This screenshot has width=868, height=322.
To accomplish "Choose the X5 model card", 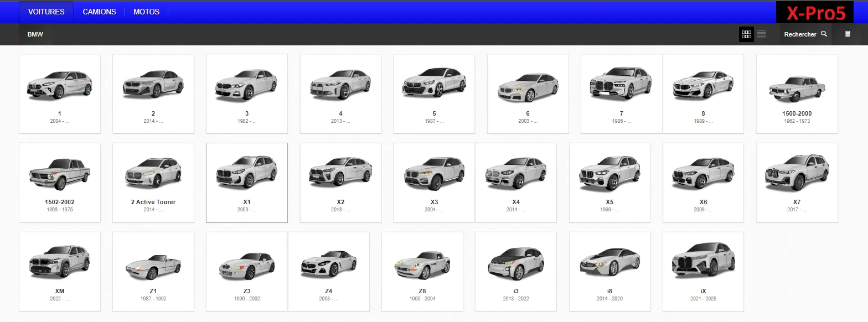I will point(610,183).
